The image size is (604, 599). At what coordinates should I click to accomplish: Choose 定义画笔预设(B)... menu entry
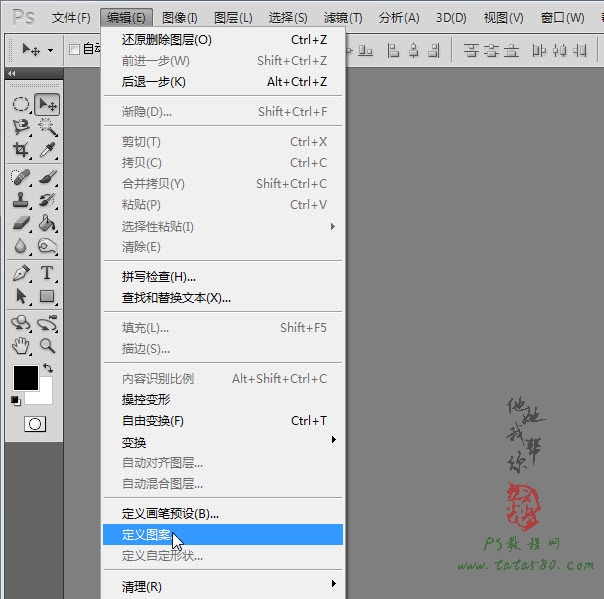point(223,513)
